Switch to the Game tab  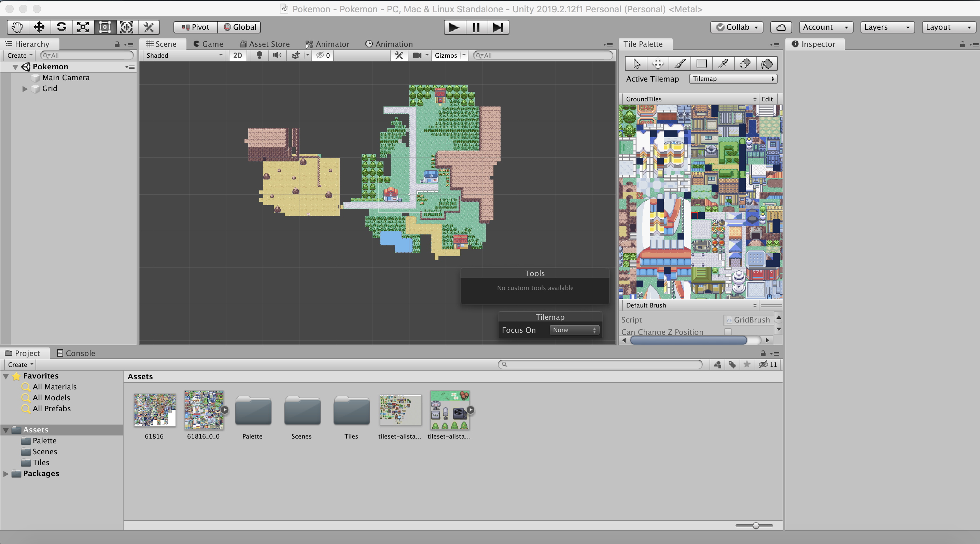[208, 44]
